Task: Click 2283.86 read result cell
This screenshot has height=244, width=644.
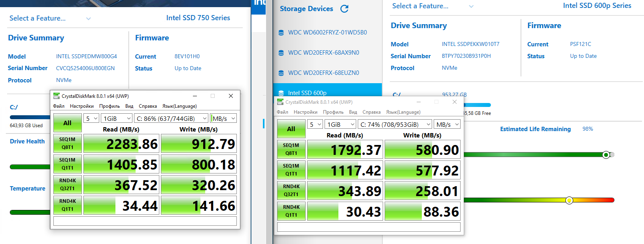Action: click(121, 143)
